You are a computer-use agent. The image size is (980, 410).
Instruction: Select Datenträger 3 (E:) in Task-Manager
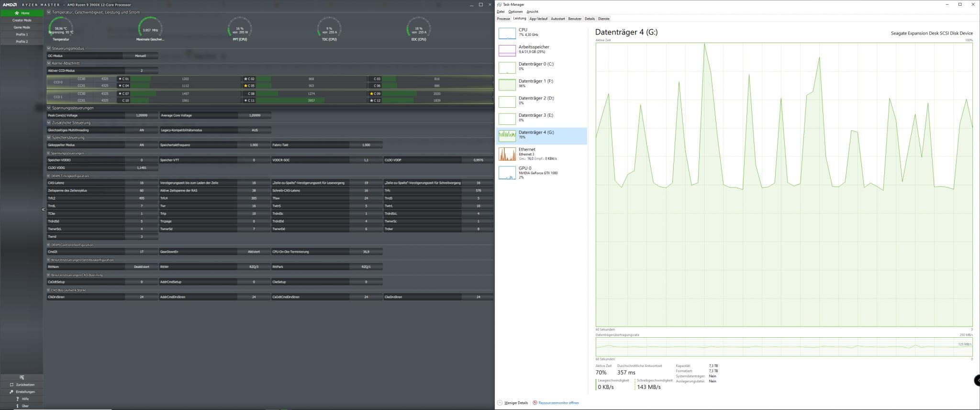(541, 119)
